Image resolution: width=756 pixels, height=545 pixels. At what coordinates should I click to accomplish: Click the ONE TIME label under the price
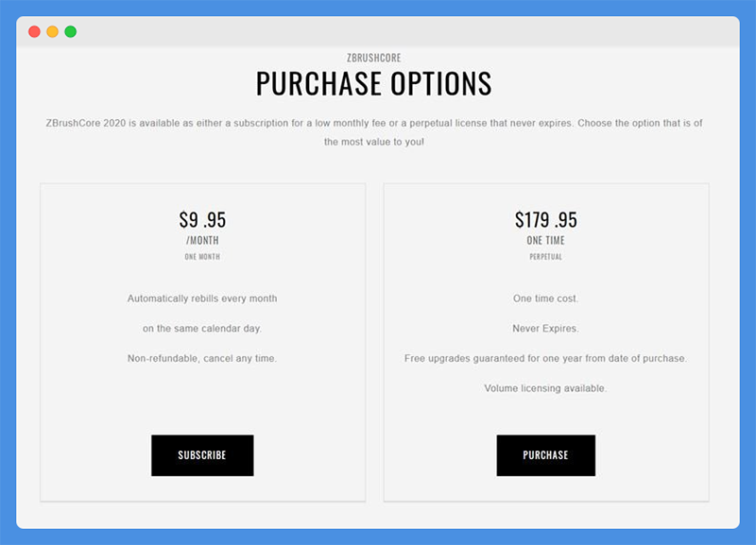546,241
